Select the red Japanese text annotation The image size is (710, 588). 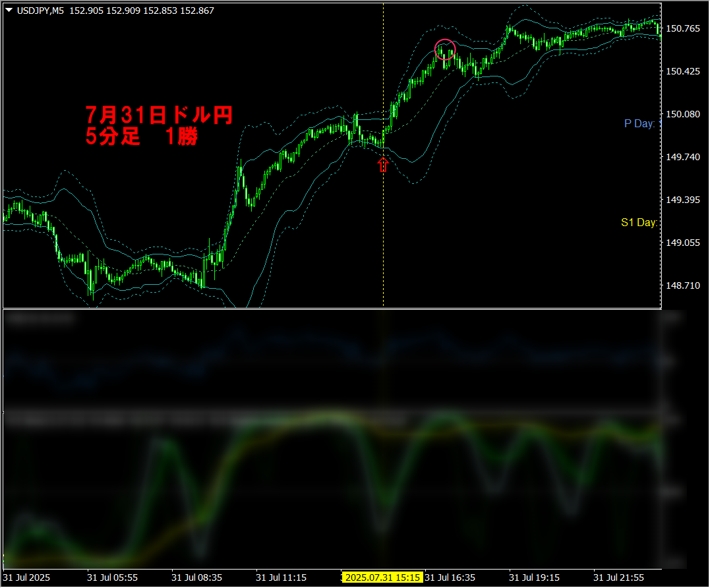pos(158,126)
